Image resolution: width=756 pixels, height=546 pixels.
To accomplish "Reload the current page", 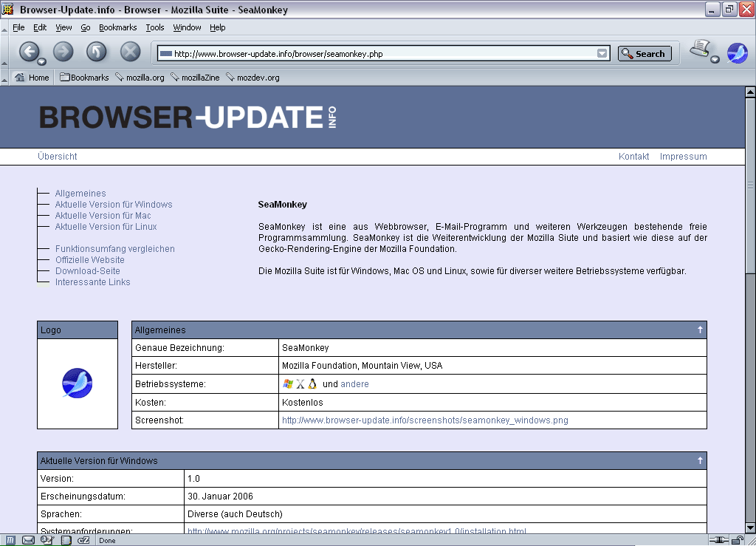I will tap(97, 51).
